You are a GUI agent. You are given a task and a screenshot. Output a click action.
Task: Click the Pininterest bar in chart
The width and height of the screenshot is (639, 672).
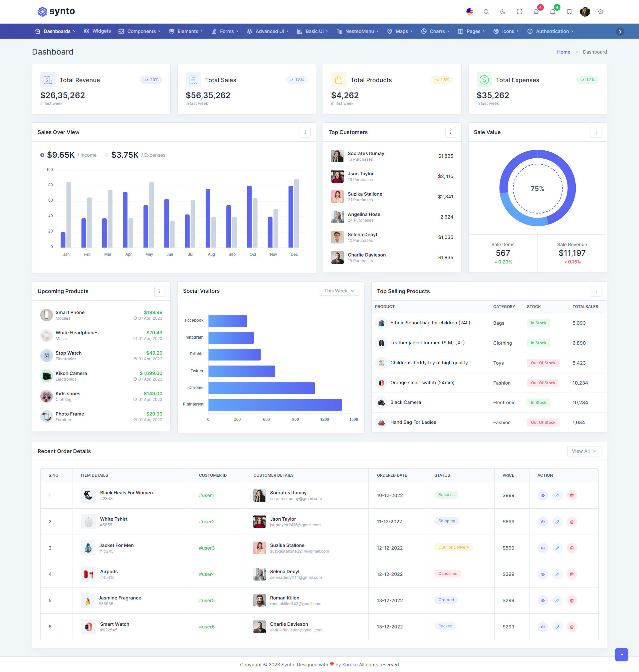275,405
